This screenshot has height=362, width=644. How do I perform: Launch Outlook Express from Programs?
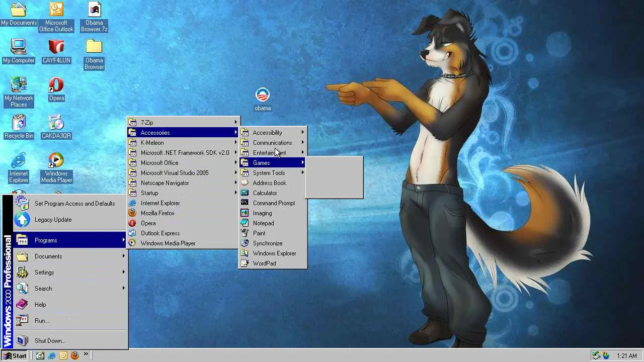(x=183, y=233)
